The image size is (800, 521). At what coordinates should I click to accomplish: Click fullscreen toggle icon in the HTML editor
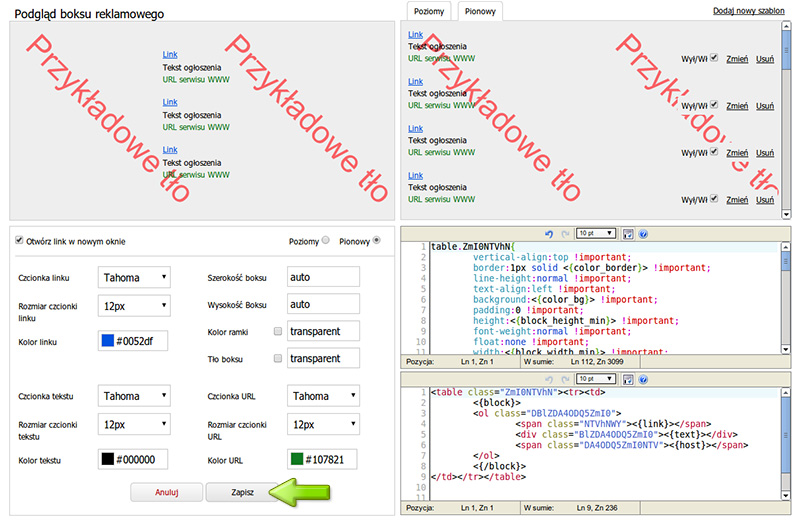[628, 380]
